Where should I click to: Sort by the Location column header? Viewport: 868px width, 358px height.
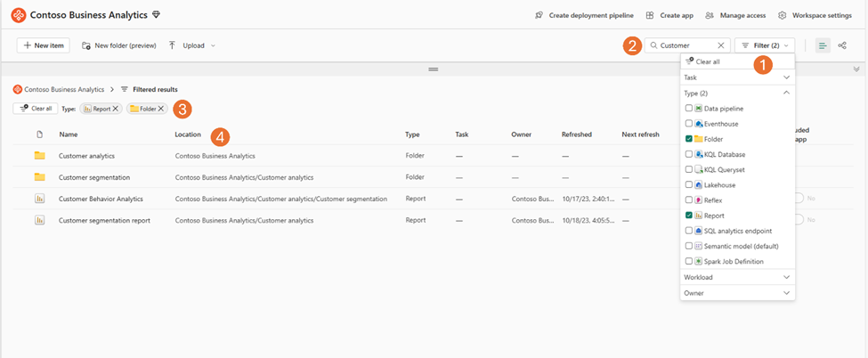point(188,134)
